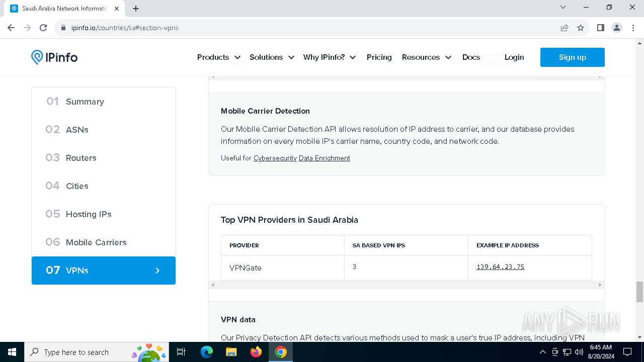Image resolution: width=644 pixels, height=362 pixels.
Task: Open the volume control in the tray
Action: (x=579, y=352)
